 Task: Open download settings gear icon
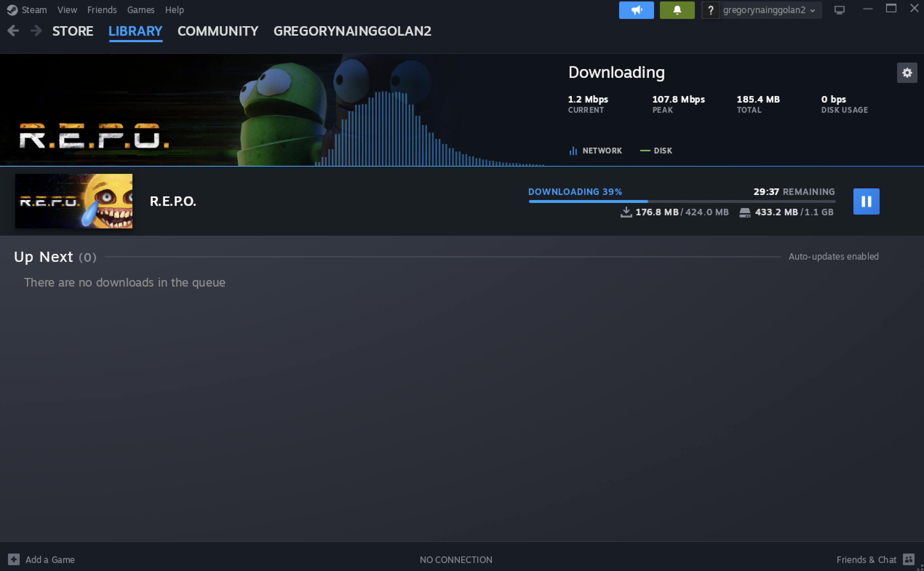(x=907, y=72)
